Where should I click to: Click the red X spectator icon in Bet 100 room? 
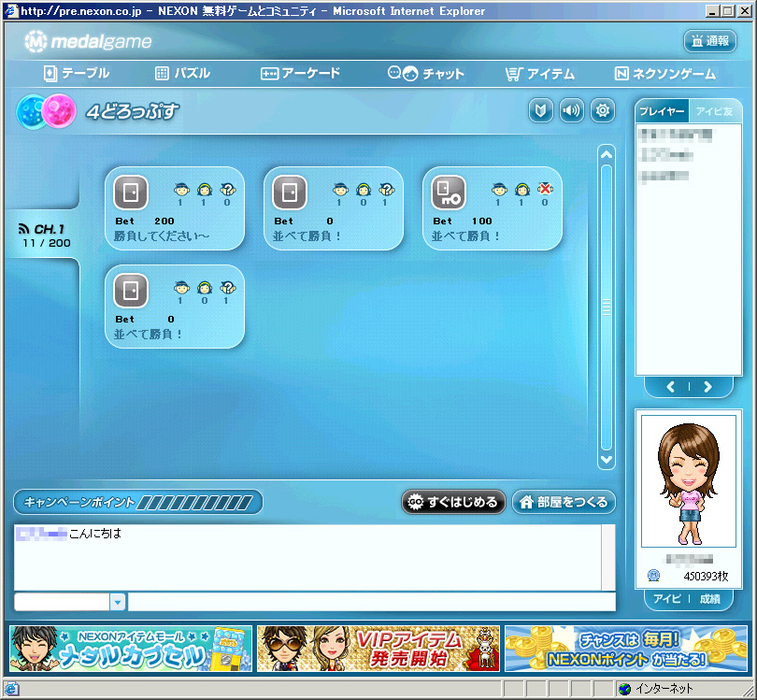pyautogui.click(x=545, y=189)
